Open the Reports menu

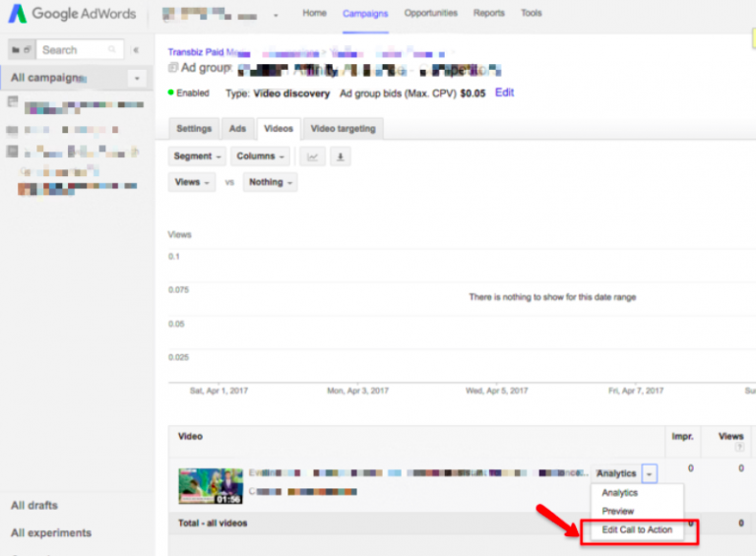pos(488,13)
